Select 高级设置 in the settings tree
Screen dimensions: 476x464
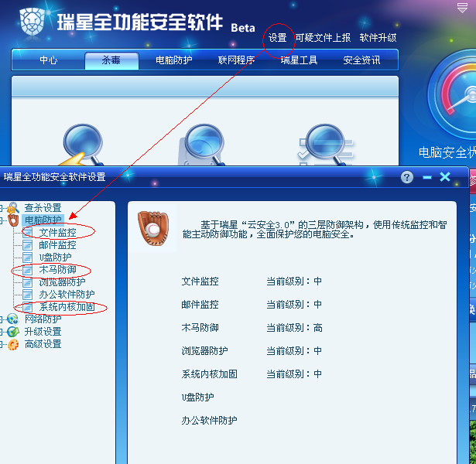point(43,344)
